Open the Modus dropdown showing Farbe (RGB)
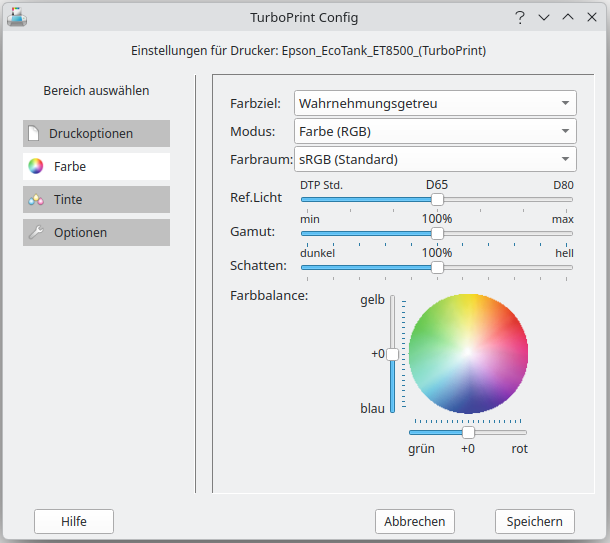The image size is (610, 543). point(435,131)
